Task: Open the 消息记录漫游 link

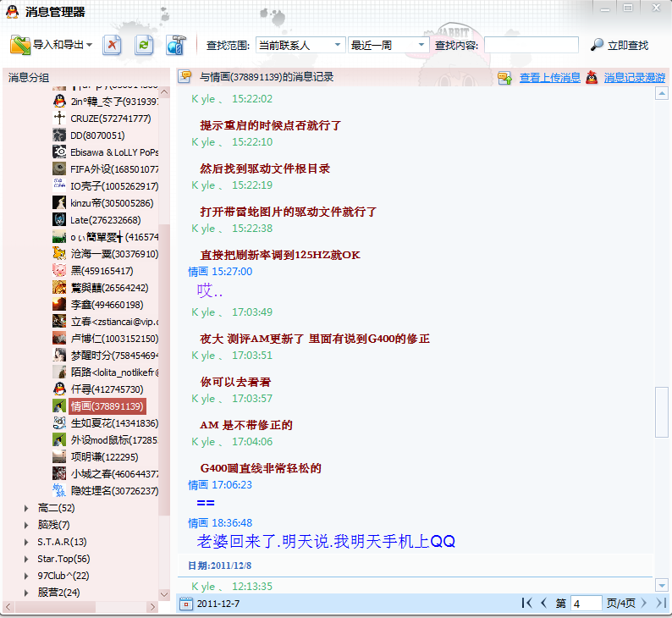Action: (634, 78)
